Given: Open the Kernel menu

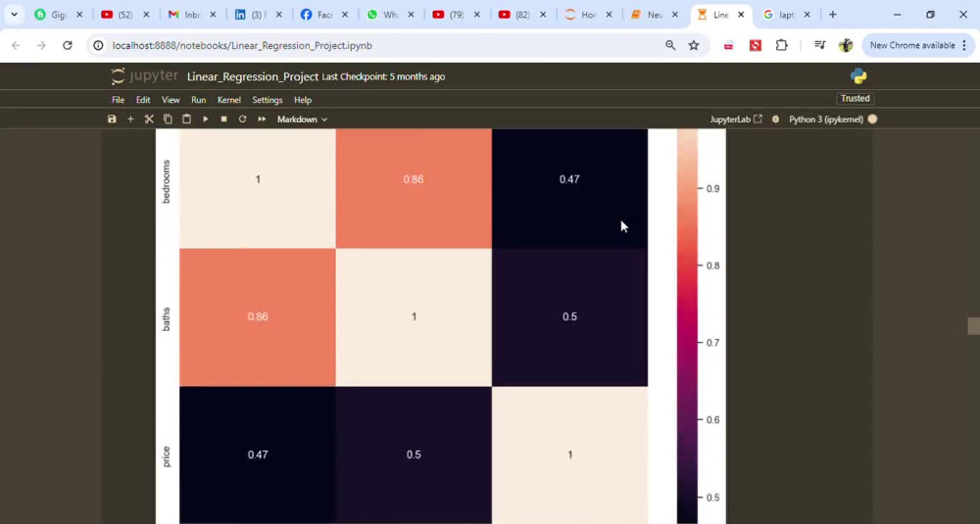Looking at the screenshot, I should [228, 100].
